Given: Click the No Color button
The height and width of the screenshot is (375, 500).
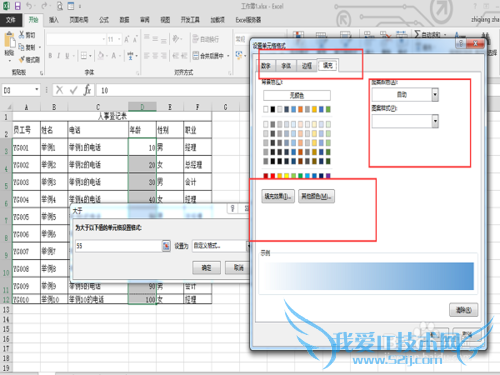Looking at the screenshot, I should 297,96.
